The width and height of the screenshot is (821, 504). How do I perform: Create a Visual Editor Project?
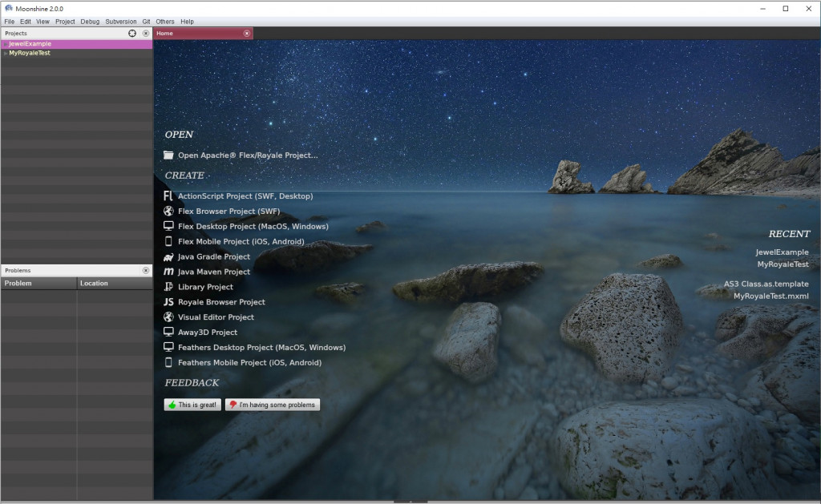[x=216, y=317]
